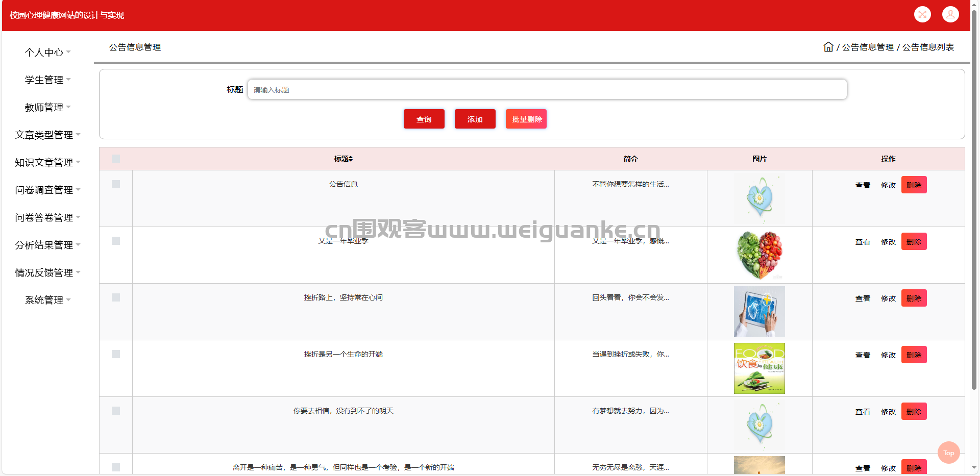Screen dimensions: 980x476
Task: Click the 不管你想要怎样的生活... intro cell
Action: [x=630, y=184]
